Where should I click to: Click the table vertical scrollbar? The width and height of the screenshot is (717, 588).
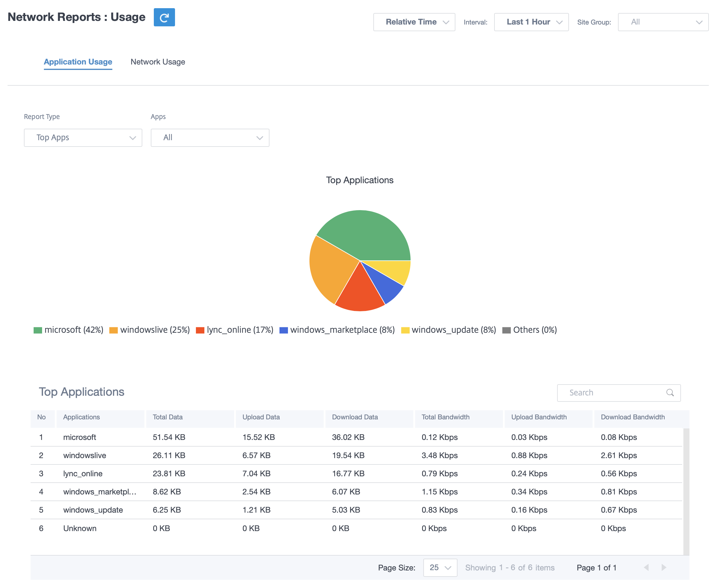686,491
